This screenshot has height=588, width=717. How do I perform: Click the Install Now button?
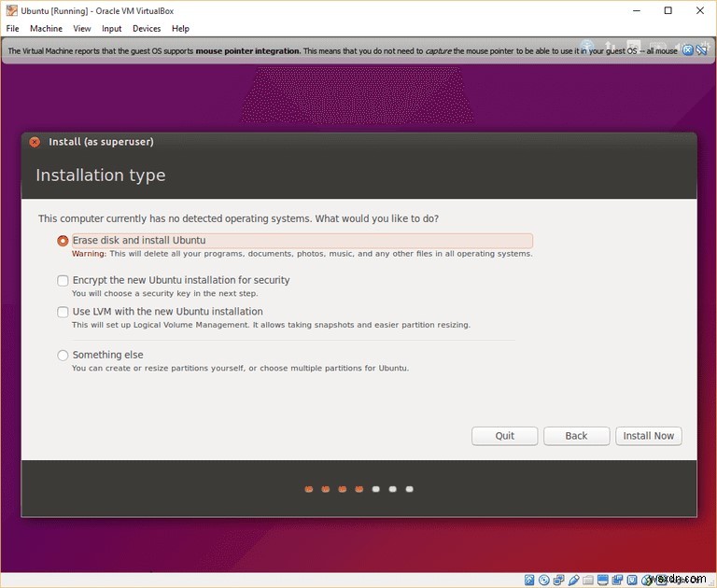(649, 436)
